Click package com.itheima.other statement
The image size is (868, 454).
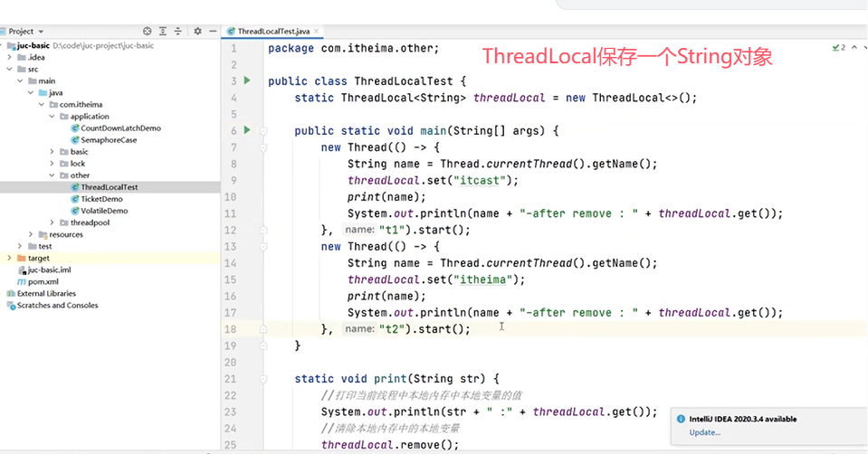pyautogui.click(x=353, y=49)
